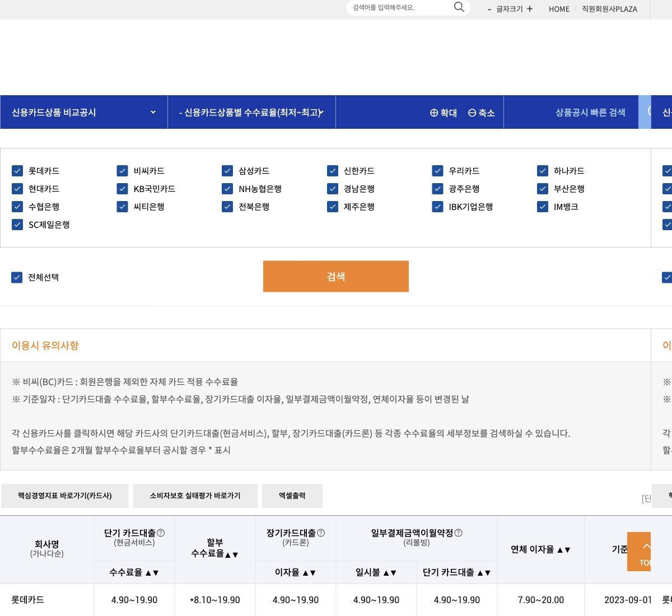Viewport: 672px width, 616px height.
Task: Click 상품공시 빠른 검색 label
Action: point(590,113)
